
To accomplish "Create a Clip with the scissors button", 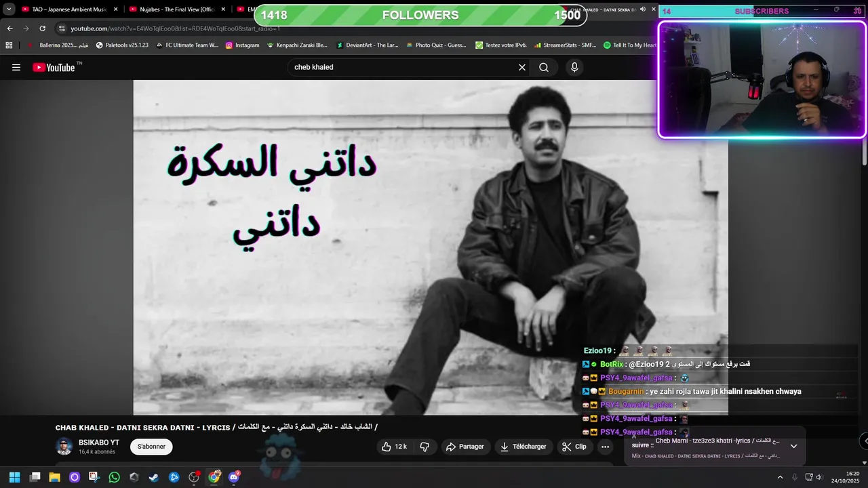I will pyautogui.click(x=574, y=447).
